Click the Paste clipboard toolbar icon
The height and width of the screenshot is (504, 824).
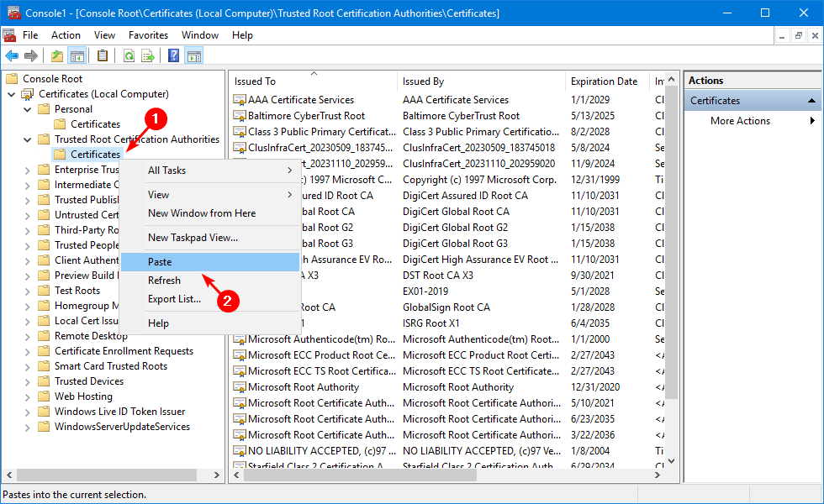tap(103, 56)
